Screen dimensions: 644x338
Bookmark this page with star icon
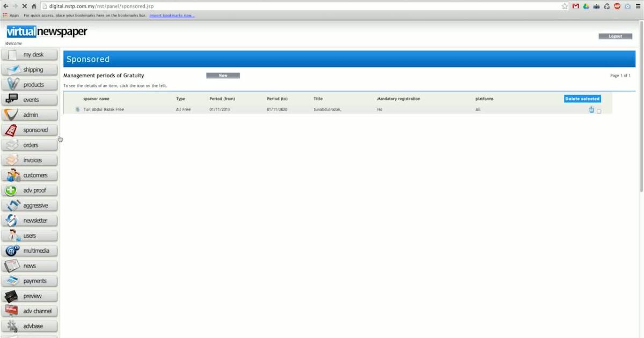coord(565,6)
